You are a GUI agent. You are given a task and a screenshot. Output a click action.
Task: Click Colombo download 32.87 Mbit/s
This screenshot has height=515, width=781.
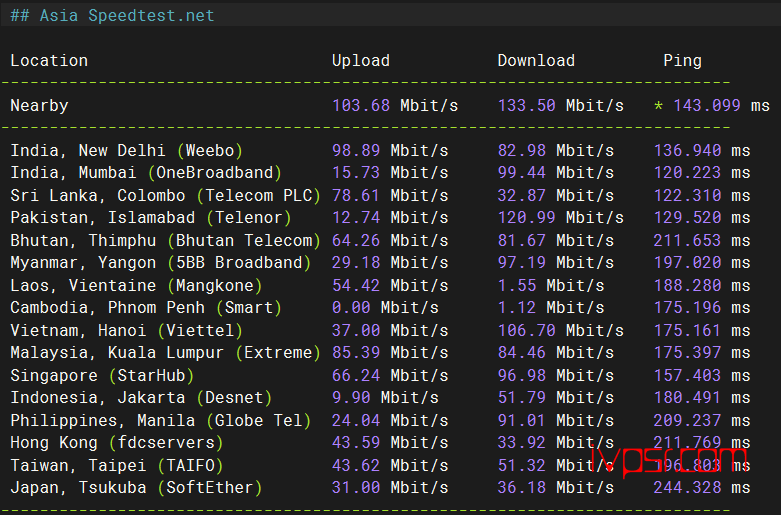point(555,195)
